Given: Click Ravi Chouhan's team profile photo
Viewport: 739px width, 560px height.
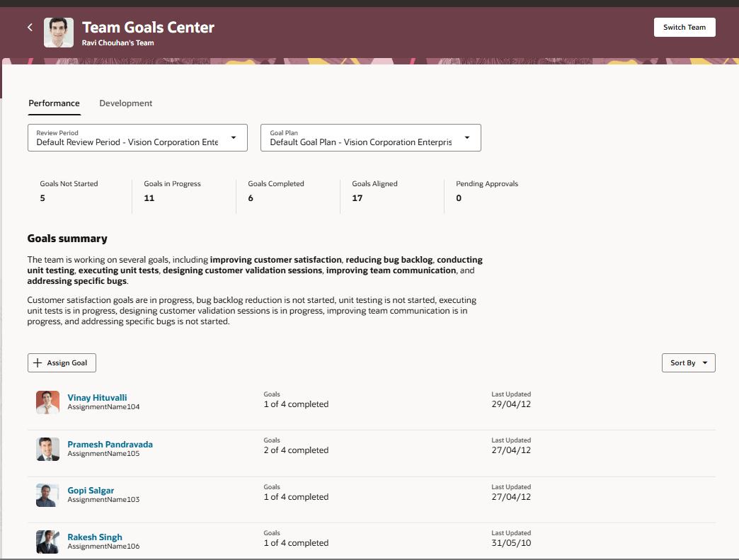Looking at the screenshot, I should click(x=59, y=32).
